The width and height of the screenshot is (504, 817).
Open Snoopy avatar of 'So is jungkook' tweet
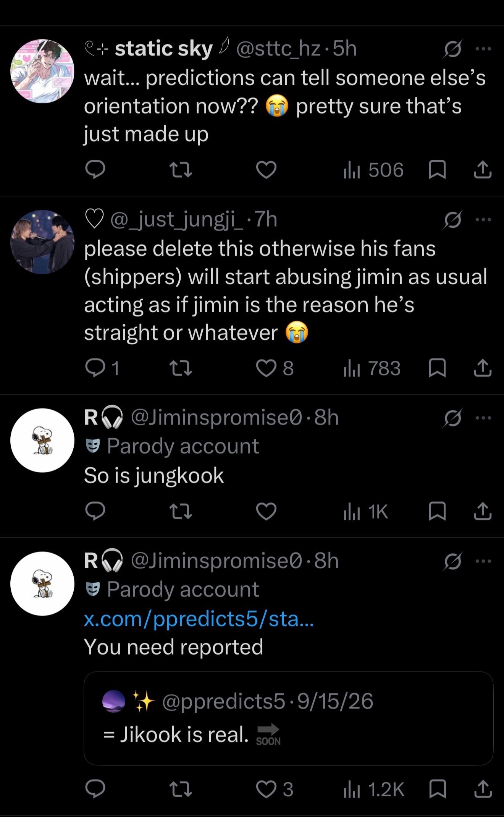coord(42,440)
